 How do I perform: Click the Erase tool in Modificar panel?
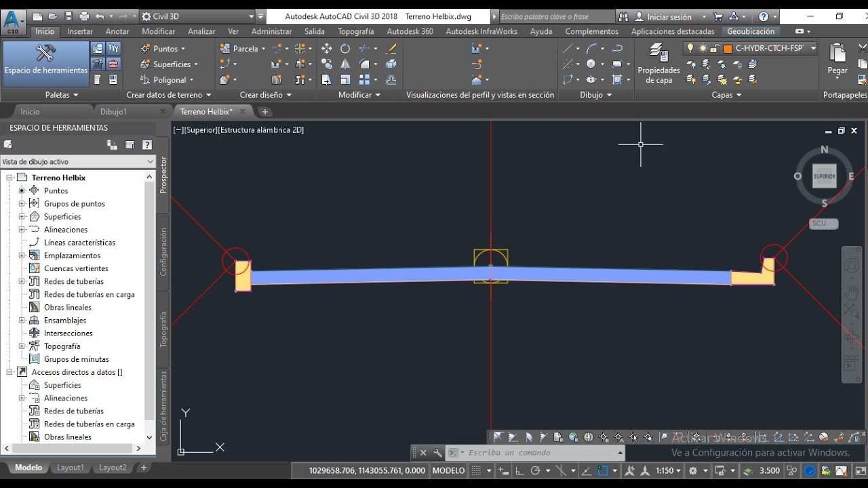[391, 48]
